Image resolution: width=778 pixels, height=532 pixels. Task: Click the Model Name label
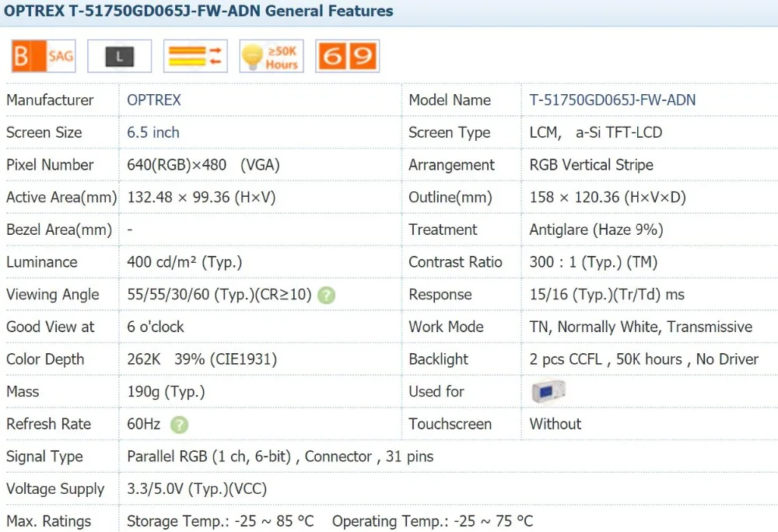450,100
